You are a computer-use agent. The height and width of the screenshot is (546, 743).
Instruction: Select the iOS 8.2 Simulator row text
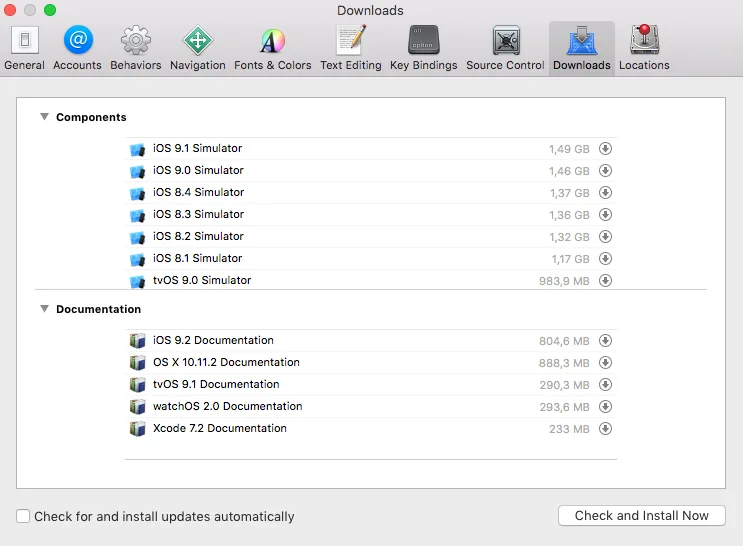coord(198,236)
